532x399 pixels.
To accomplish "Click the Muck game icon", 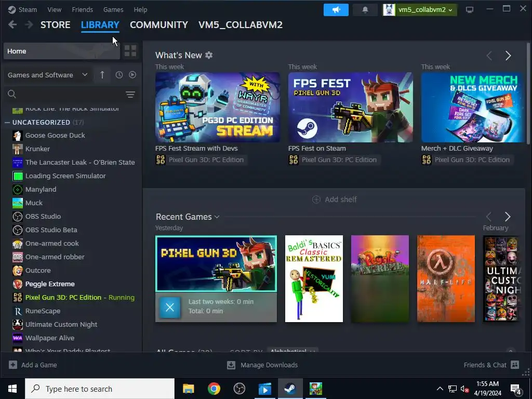I will (x=18, y=203).
